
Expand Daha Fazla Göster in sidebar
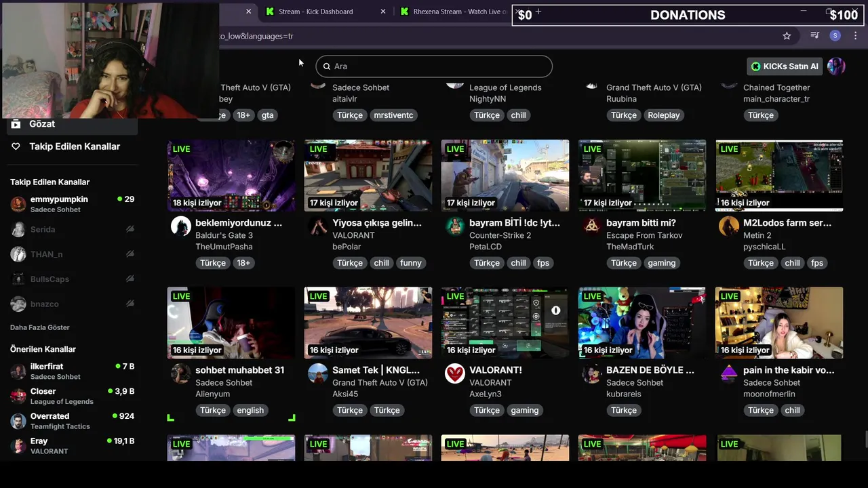click(x=40, y=327)
